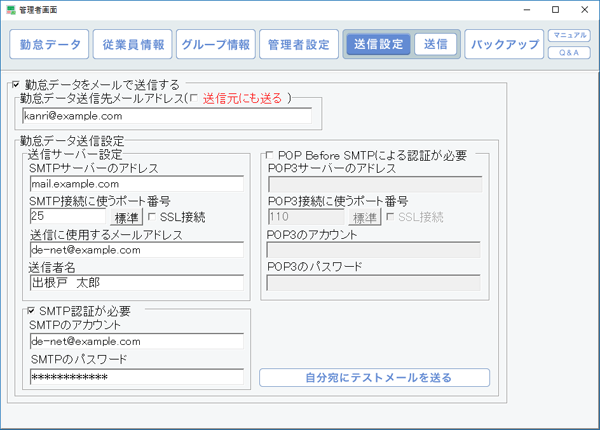
Task: Uncheck SMTP認証が必要 checkbox
Action: click(32, 311)
